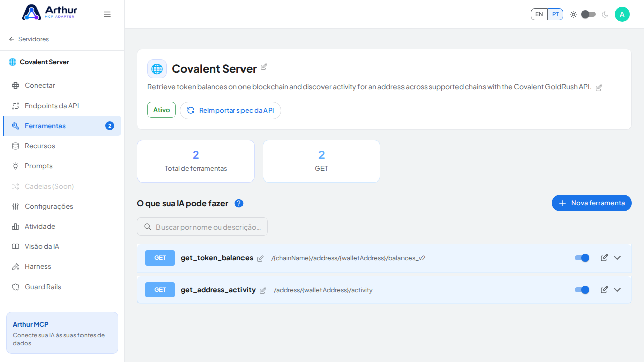Open the Guard Rails section
Screen dimensions: 644x362
tap(62, 287)
